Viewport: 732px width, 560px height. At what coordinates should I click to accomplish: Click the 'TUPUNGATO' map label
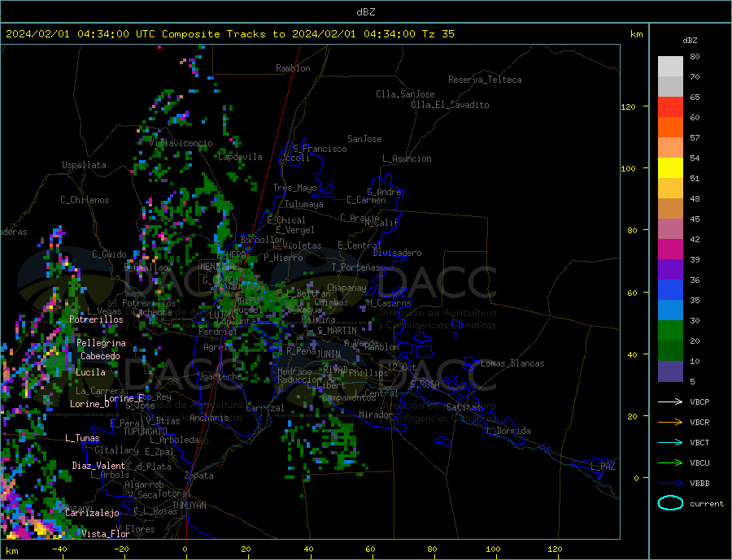(146, 432)
